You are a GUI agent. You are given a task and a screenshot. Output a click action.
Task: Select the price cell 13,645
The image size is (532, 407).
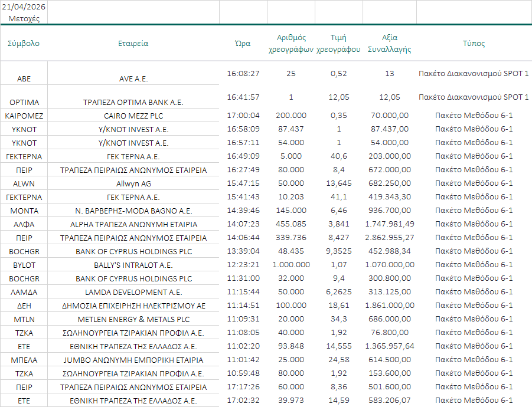pos(338,183)
